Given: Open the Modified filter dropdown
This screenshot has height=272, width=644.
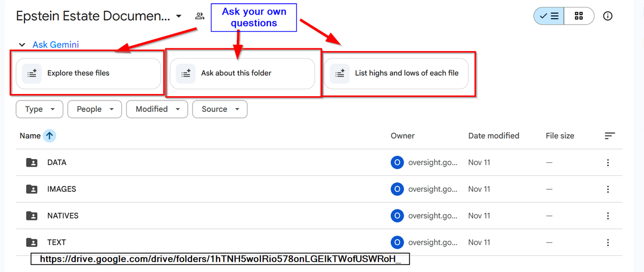Looking at the screenshot, I should [x=157, y=109].
